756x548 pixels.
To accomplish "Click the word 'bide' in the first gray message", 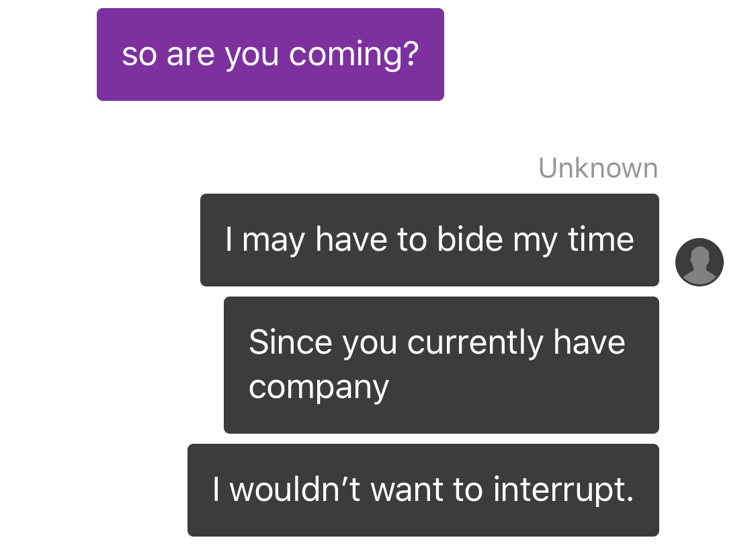I will 470,239.
